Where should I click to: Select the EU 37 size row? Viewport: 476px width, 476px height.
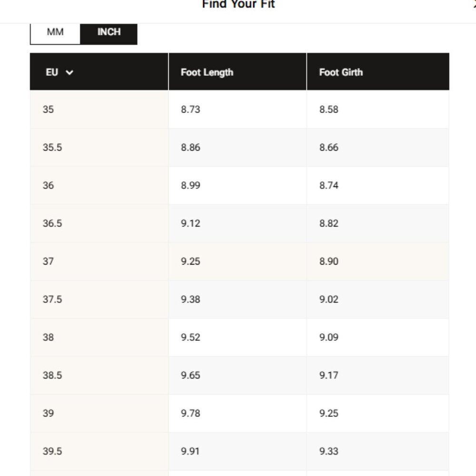point(239,261)
